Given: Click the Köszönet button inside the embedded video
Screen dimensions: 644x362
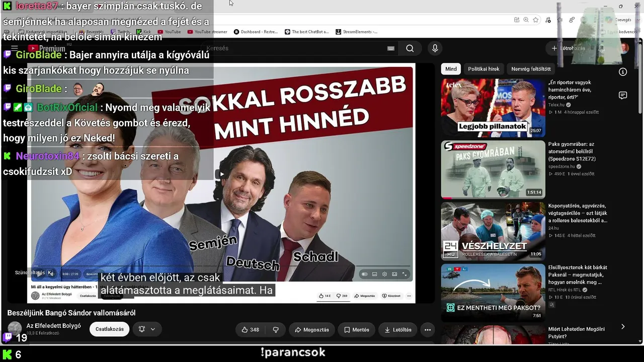Looking at the screenshot, I should [x=391, y=296].
